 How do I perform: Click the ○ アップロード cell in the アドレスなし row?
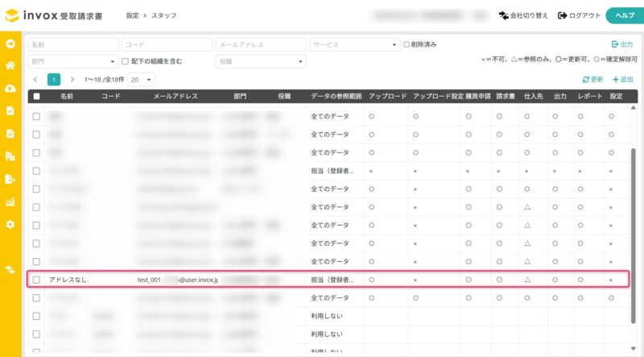click(x=371, y=280)
